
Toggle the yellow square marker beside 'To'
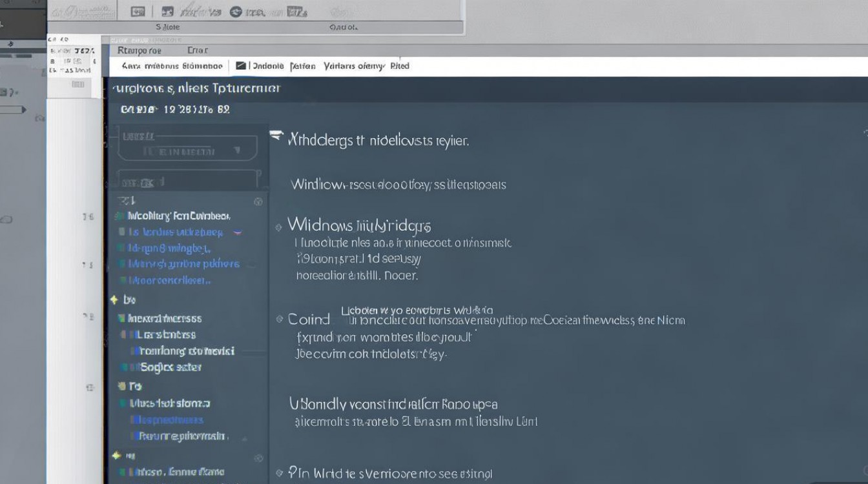tap(121, 386)
